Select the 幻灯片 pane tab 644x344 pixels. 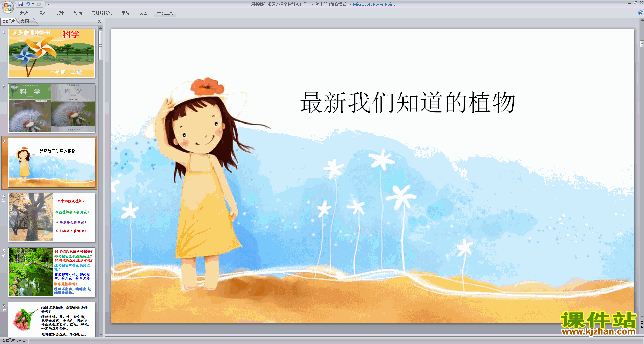click(x=9, y=21)
